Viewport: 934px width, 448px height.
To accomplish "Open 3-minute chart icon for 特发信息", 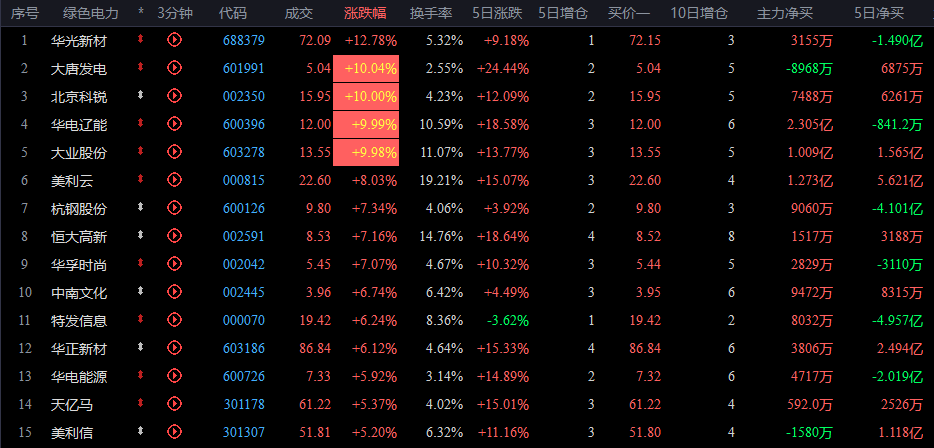I will coord(174,319).
